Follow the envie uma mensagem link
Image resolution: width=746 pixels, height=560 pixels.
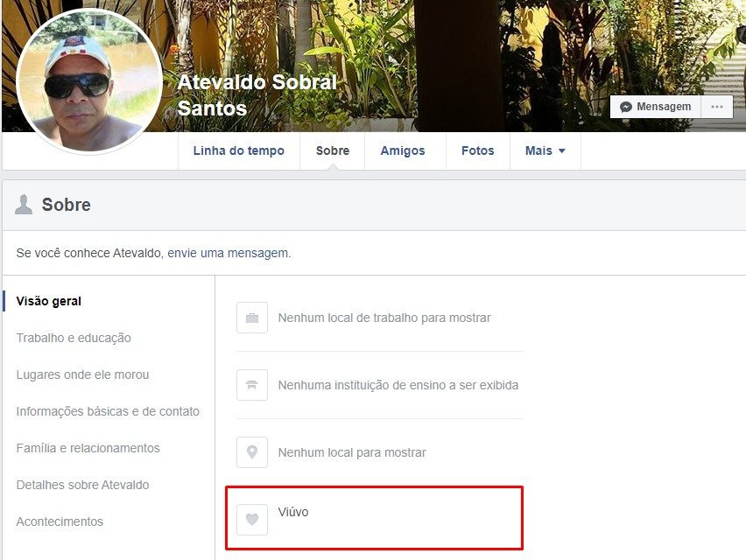[228, 254]
